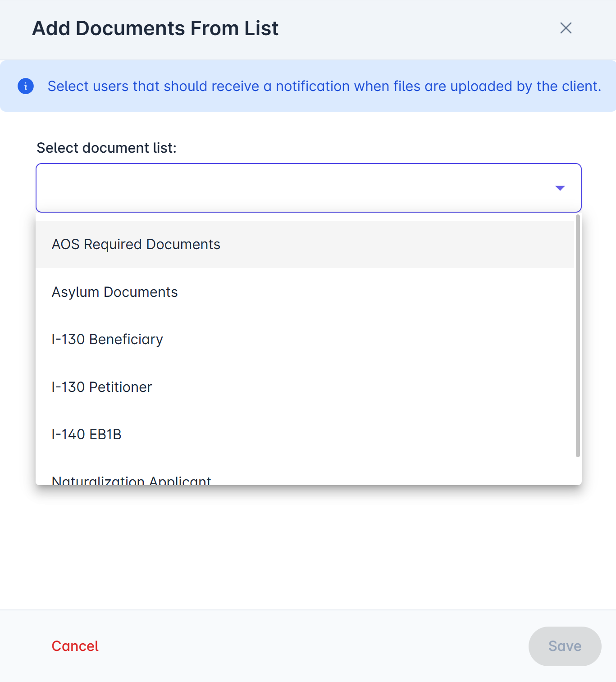Choose the I-140 EB1B option
The width and height of the screenshot is (616, 682).
tap(87, 435)
